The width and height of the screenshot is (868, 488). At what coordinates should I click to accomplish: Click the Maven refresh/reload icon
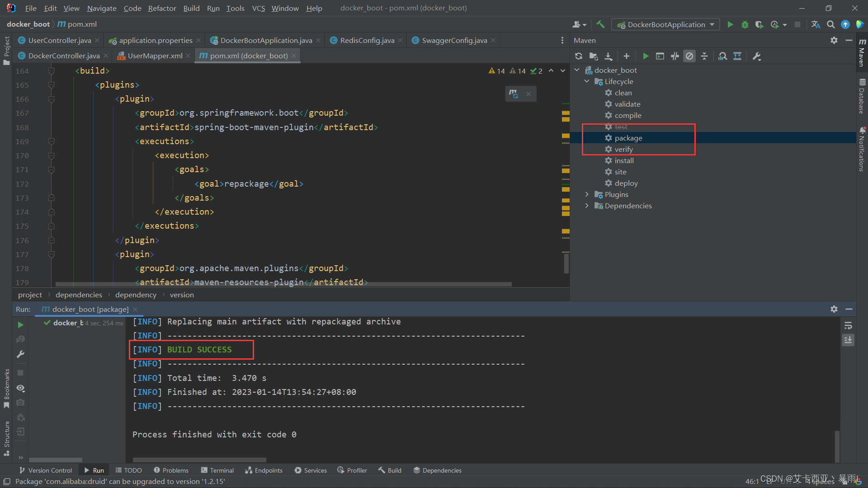pyautogui.click(x=579, y=56)
